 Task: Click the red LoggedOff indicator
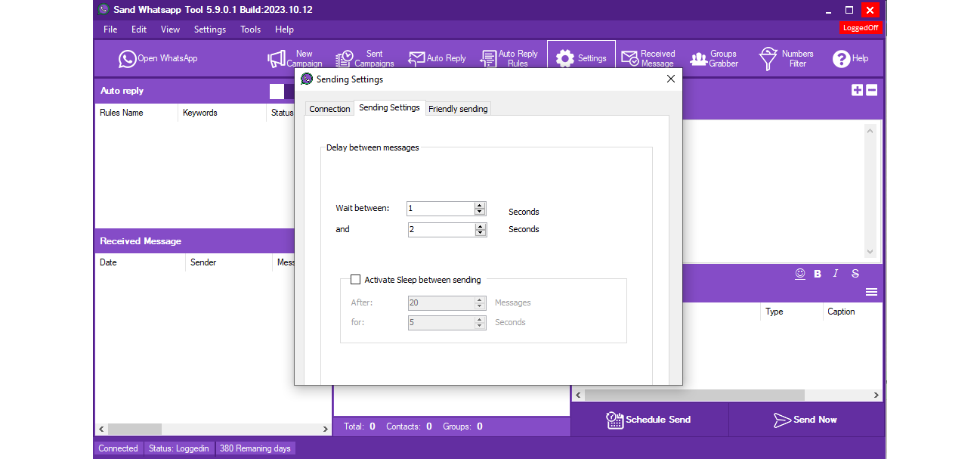[861, 28]
